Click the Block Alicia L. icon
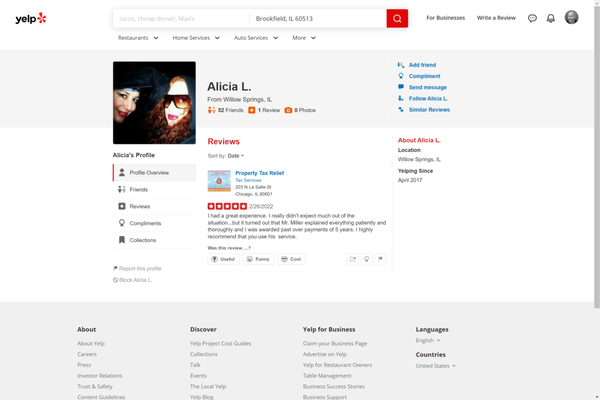 pos(115,280)
